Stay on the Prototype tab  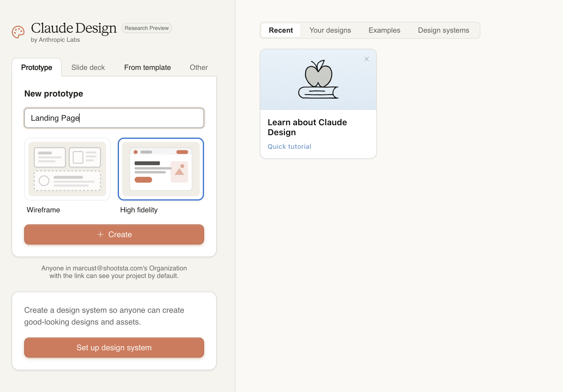tap(37, 67)
